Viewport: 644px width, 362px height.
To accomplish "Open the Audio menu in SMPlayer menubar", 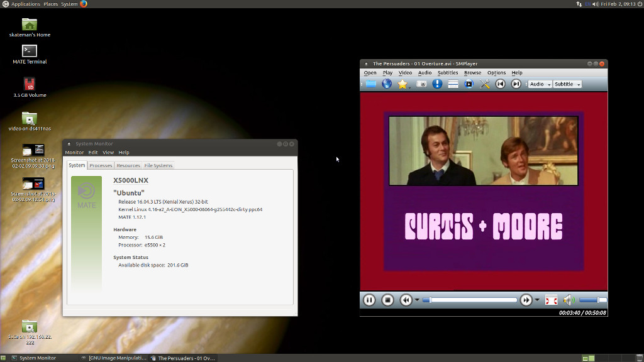I will click(425, 73).
